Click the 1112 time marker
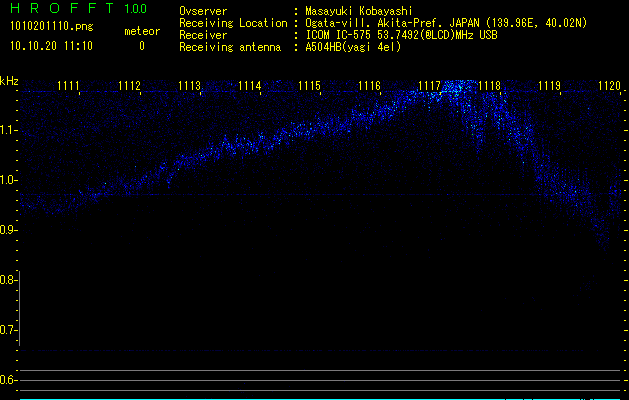Screen dimensions: 629x400 coord(129,86)
